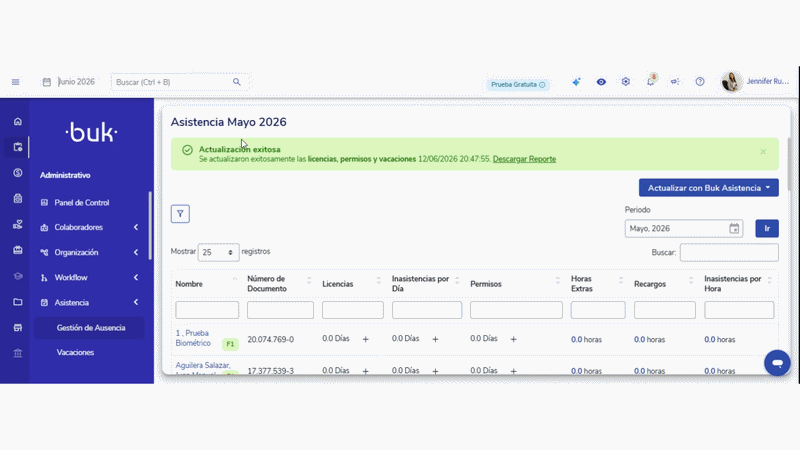800x450 pixels.
Task: Open Colaboradores menu item
Action: [x=79, y=227]
